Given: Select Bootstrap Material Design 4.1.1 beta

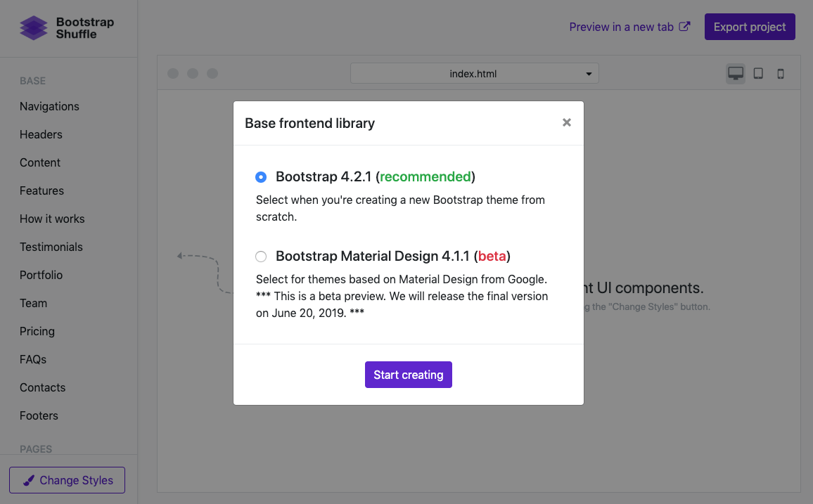Looking at the screenshot, I should pos(261,257).
